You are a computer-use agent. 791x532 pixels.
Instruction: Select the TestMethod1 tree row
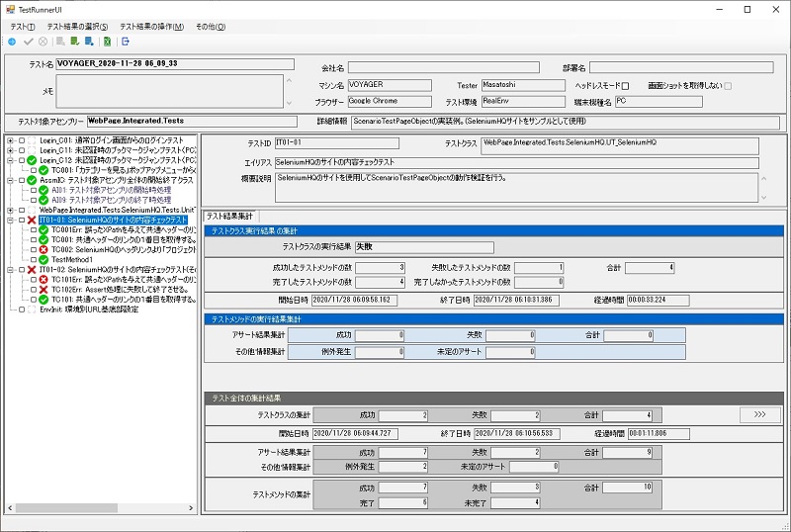pos(71,259)
